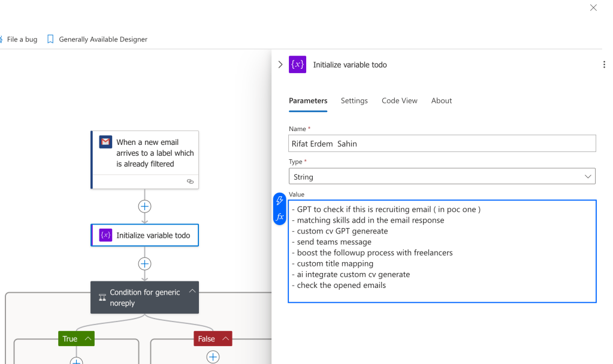Switch to the Parameters tab
Viewport: 613px width, 364px height.
click(308, 101)
